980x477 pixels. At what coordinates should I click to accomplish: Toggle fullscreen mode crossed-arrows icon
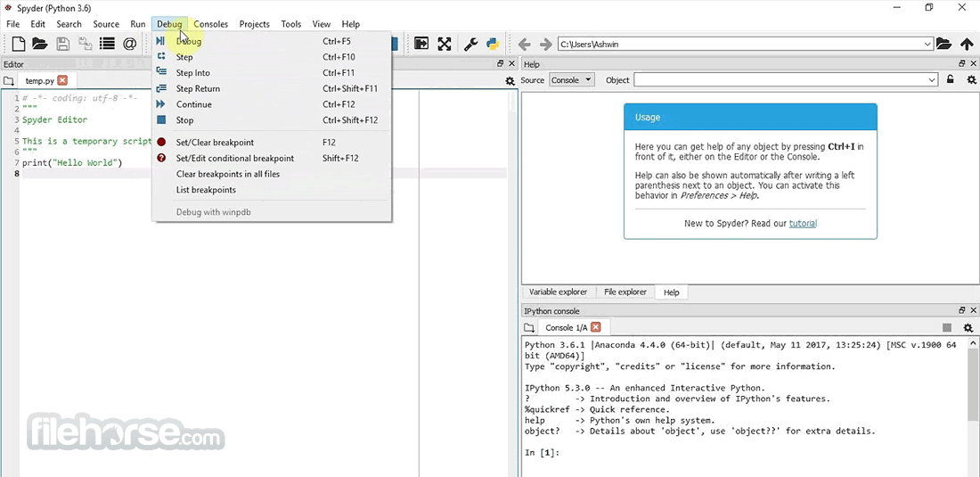[445, 44]
